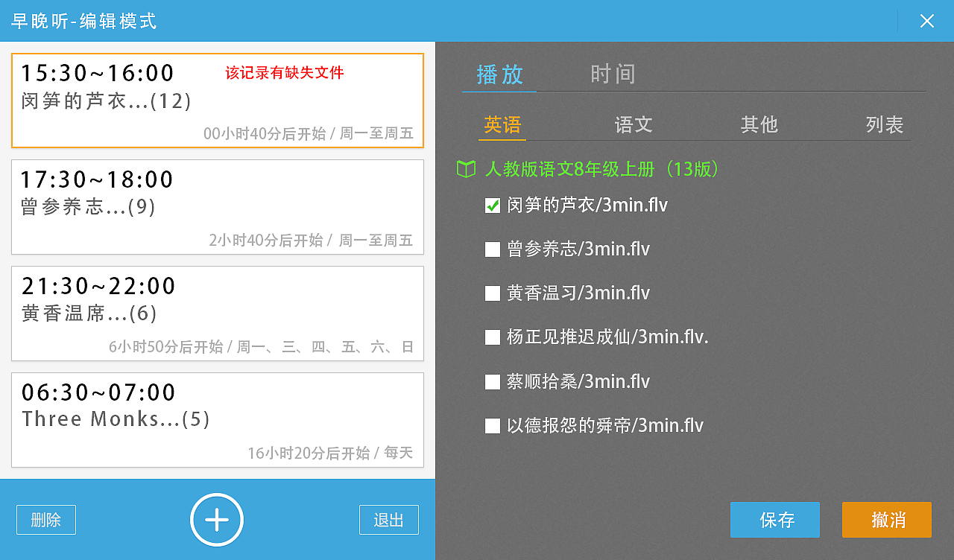Select the 17:30~18:00 曾参养志 record

(218, 207)
